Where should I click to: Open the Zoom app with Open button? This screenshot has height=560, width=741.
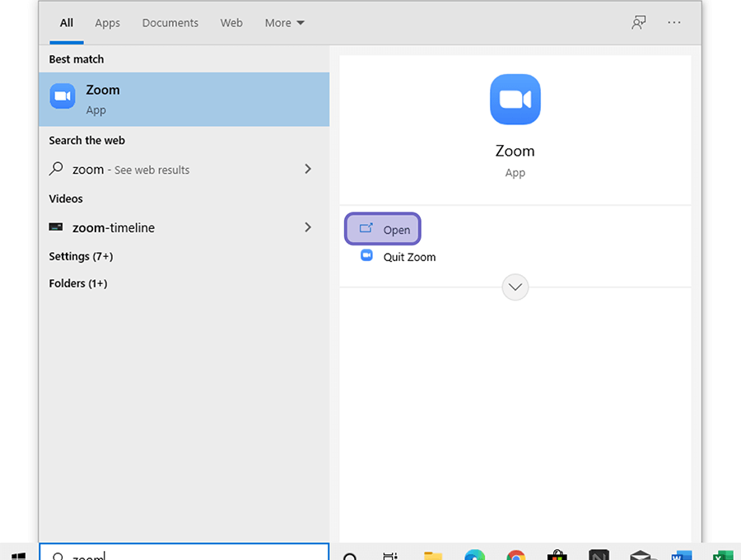tap(383, 229)
